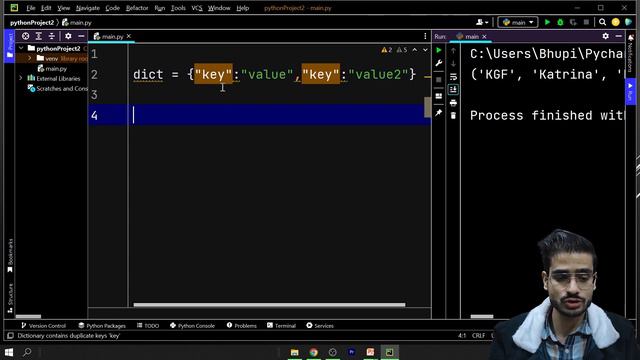This screenshot has height=360, width=640.
Task: Go to previous highlighted error arrow
Action: click(415, 50)
